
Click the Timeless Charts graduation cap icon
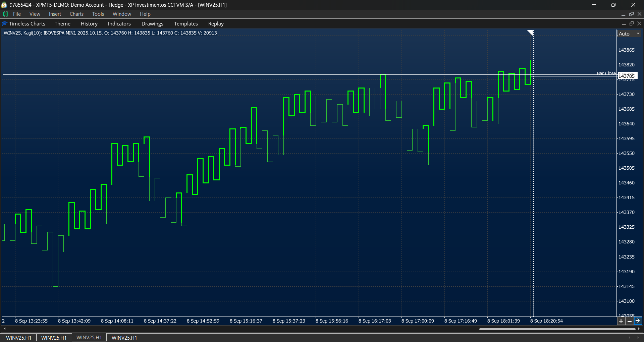tap(4, 23)
